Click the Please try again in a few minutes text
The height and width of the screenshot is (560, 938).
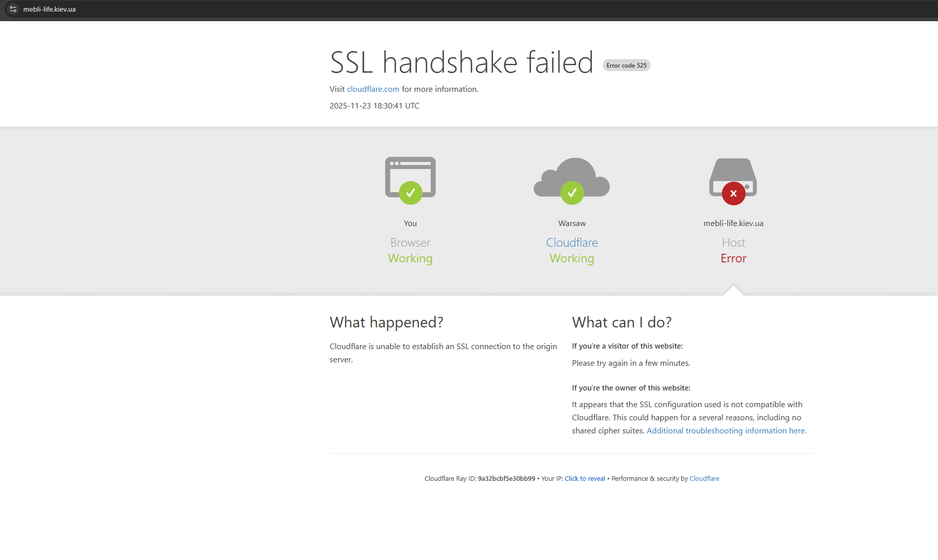pyautogui.click(x=631, y=363)
